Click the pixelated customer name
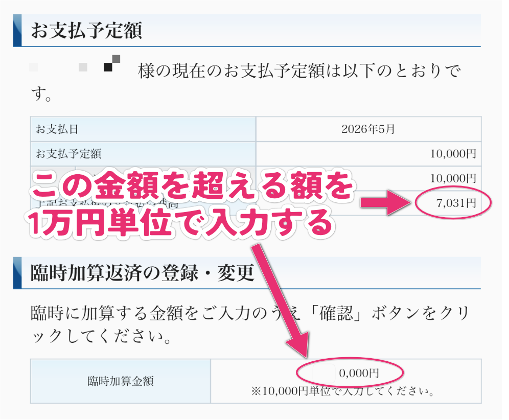Viewport: 509px width, 420px height. coord(76,66)
